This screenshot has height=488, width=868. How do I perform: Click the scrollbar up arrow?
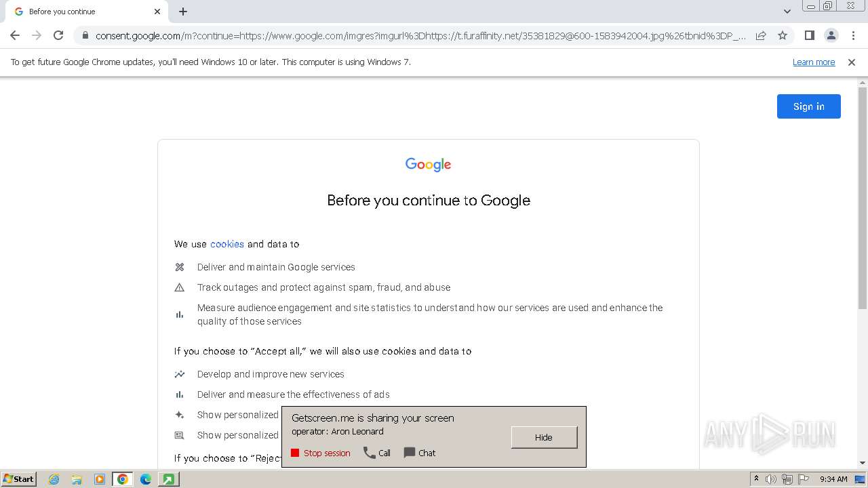coord(863,83)
